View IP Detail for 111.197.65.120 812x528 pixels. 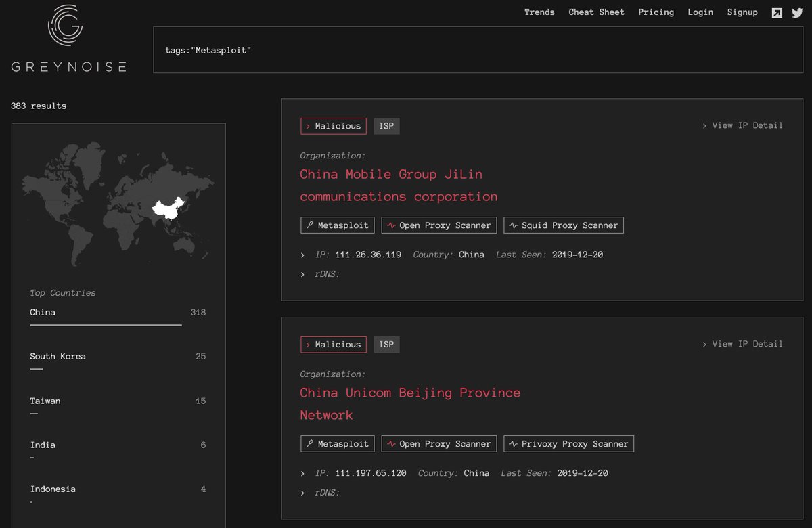(742, 344)
